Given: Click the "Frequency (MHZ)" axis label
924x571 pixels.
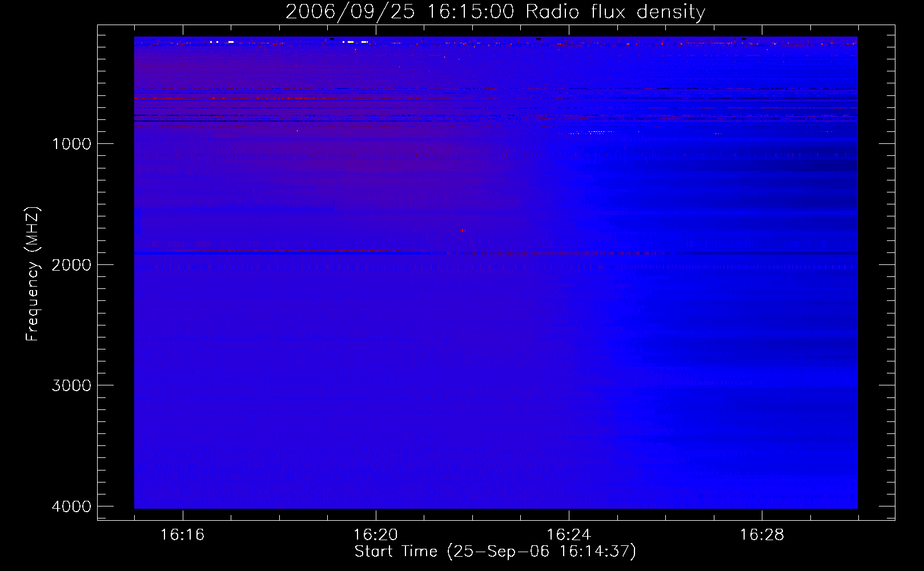Looking at the screenshot, I should tap(33, 274).
